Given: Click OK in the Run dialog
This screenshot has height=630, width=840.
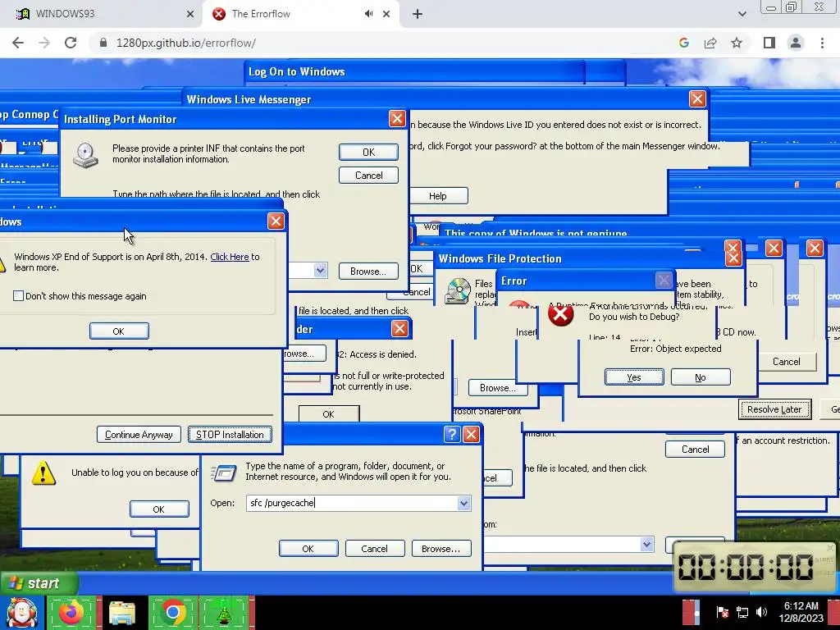Looking at the screenshot, I should pos(308,549).
